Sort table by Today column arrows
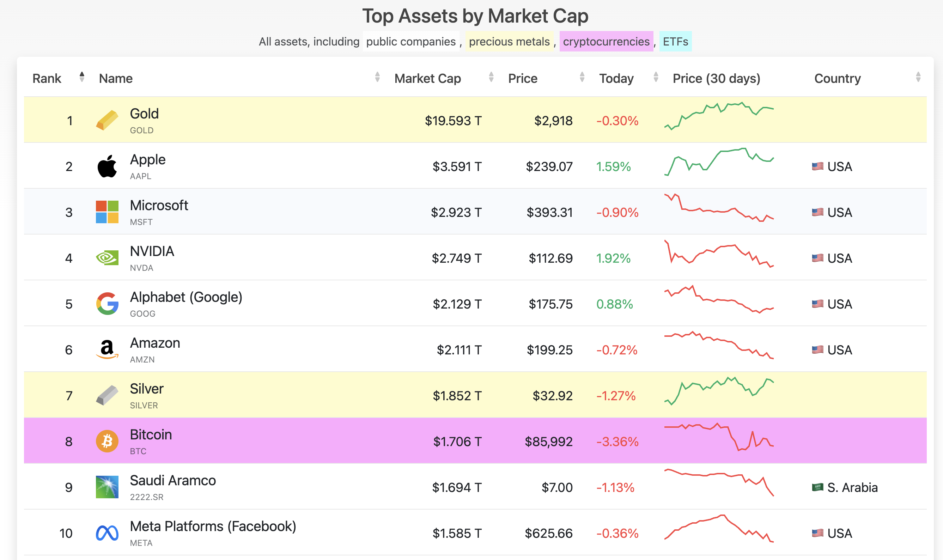The width and height of the screenshot is (943, 560). (656, 77)
